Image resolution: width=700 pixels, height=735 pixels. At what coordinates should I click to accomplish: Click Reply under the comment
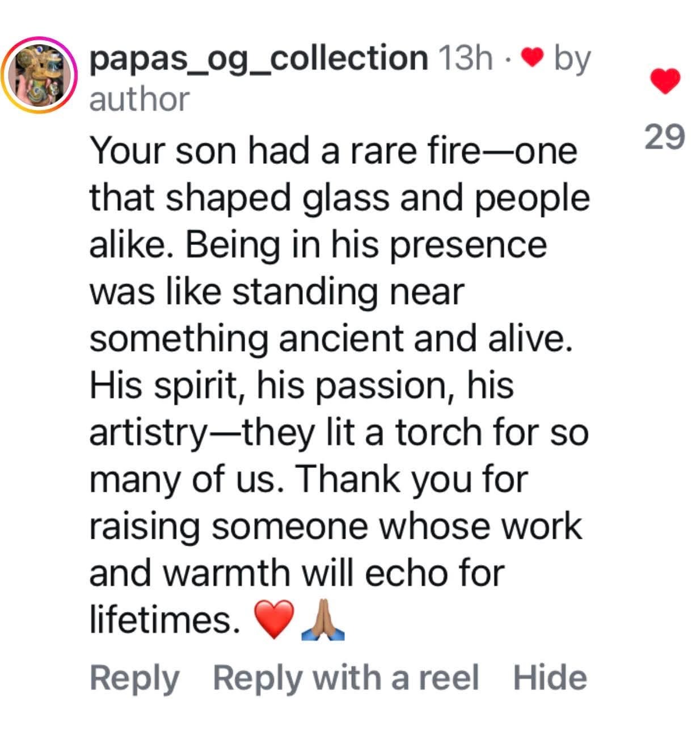point(134,678)
